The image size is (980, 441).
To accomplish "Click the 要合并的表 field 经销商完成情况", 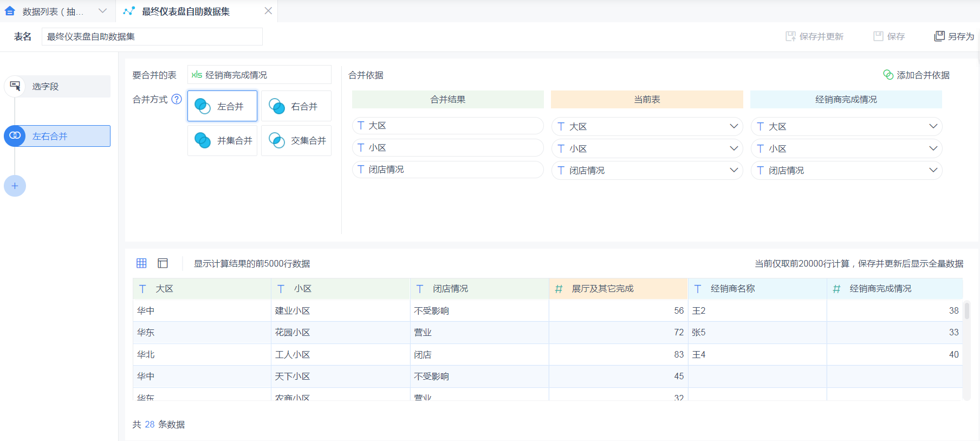I will [259, 75].
